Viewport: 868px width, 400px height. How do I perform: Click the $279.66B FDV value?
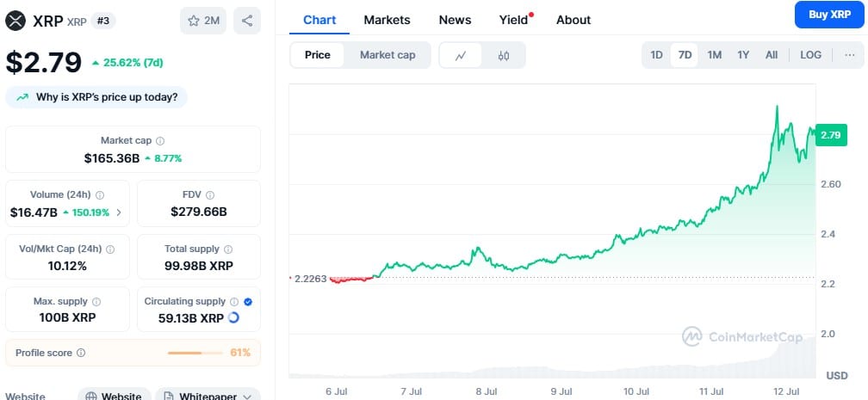click(x=199, y=212)
